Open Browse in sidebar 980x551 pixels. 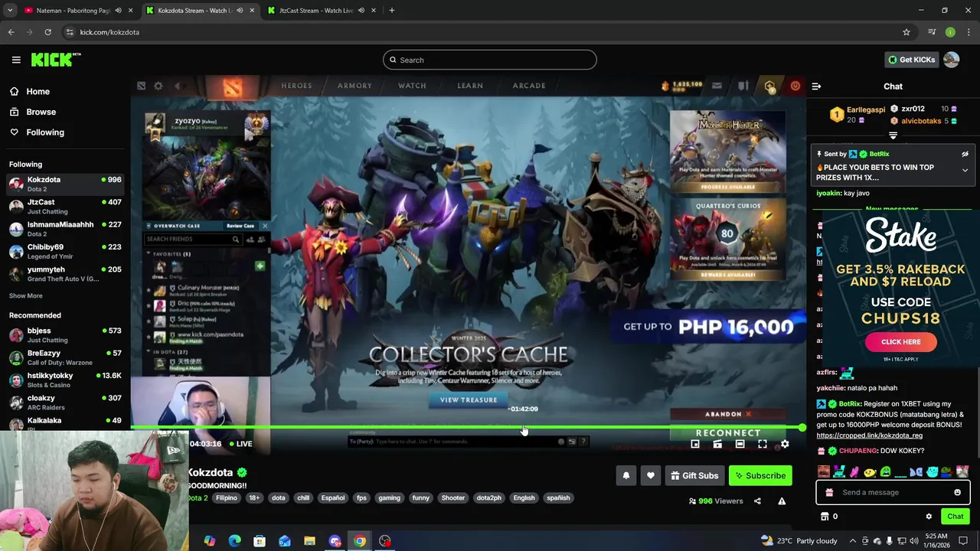pyautogui.click(x=41, y=112)
